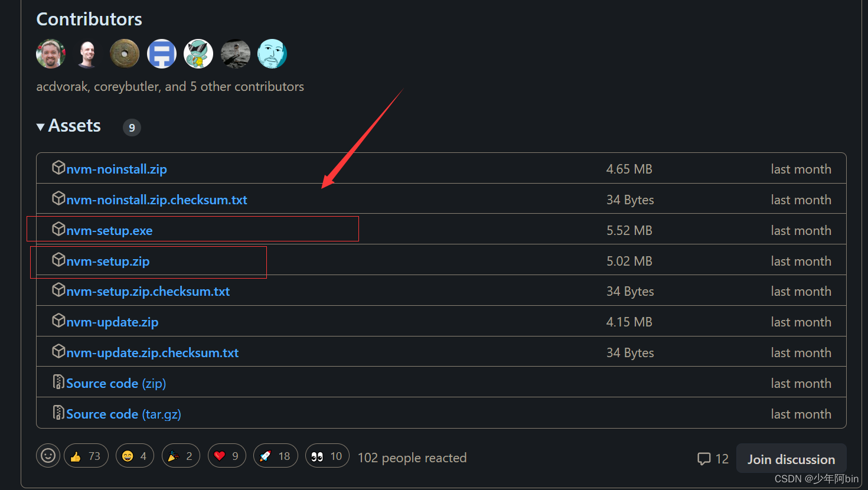Image resolution: width=868 pixels, height=490 pixels.
Task: Click the package icon beside nvm-setup.zip
Action: click(58, 260)
